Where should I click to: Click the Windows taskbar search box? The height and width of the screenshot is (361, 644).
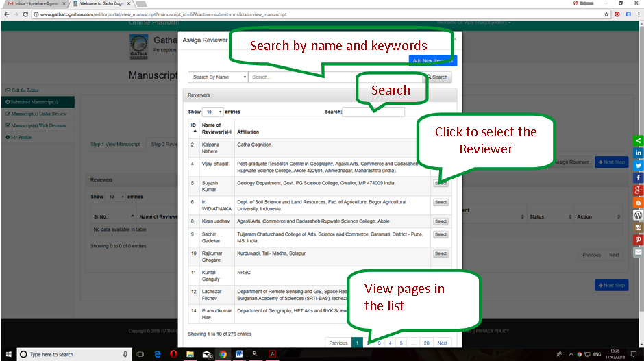click(69, 354)
